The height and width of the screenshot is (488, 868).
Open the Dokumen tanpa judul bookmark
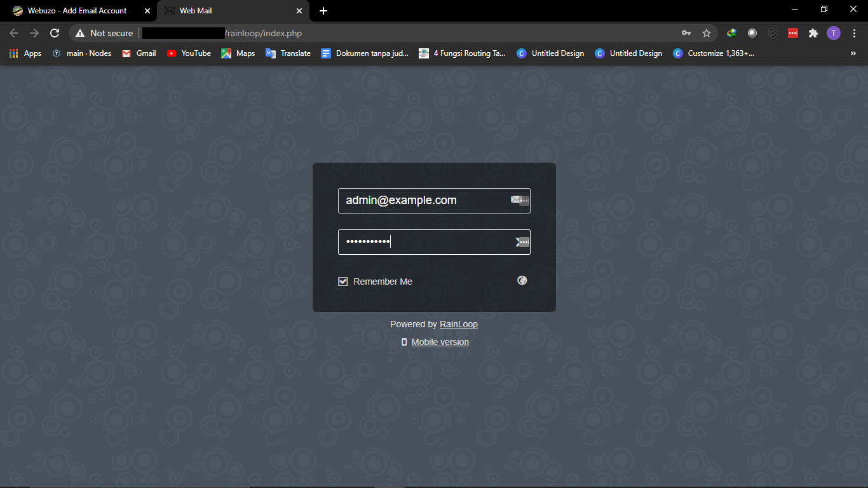[365, 53]
